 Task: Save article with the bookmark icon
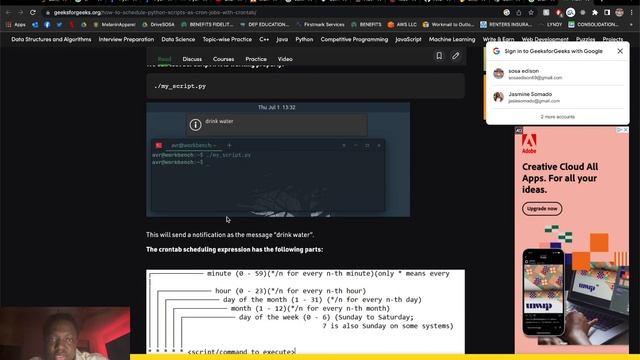pyautogui.click(x=439, y=56)
